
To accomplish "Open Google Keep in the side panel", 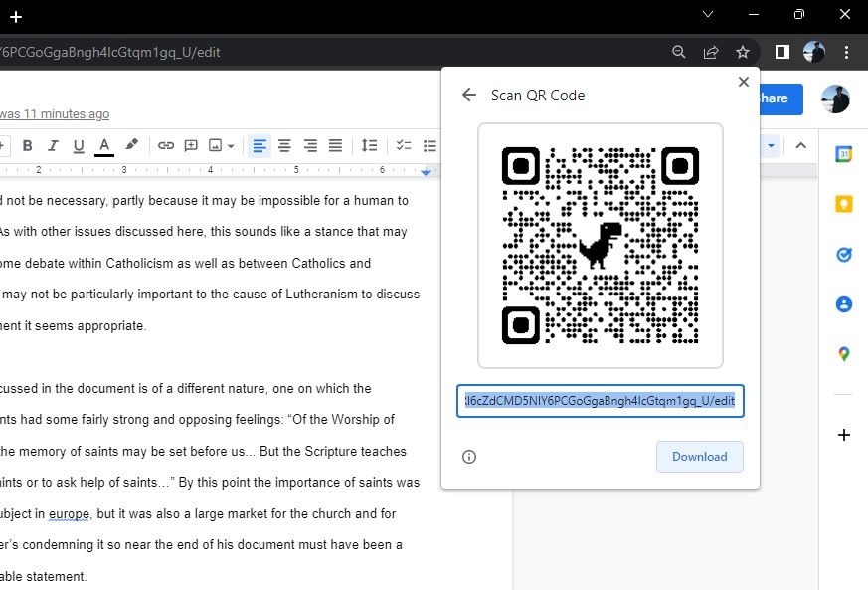I will click(844, 204).
